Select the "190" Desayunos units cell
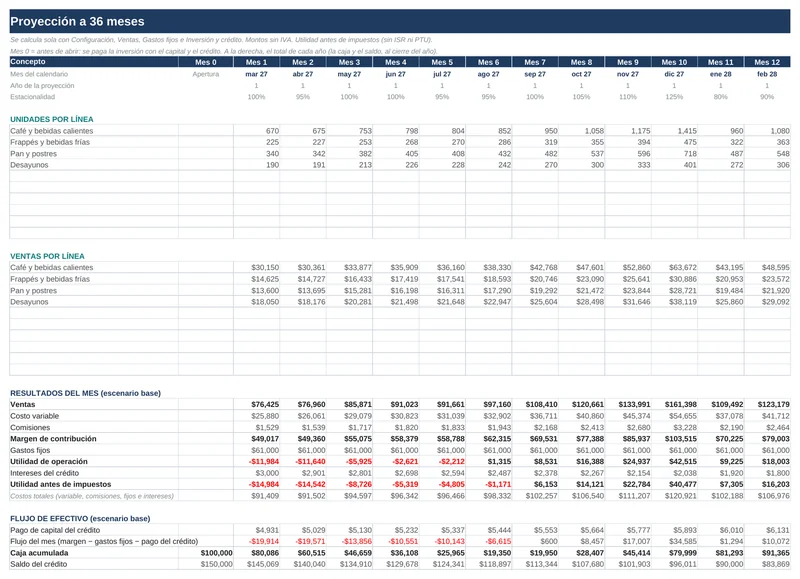This screenshot has width=800, height=579. [257, 165]
